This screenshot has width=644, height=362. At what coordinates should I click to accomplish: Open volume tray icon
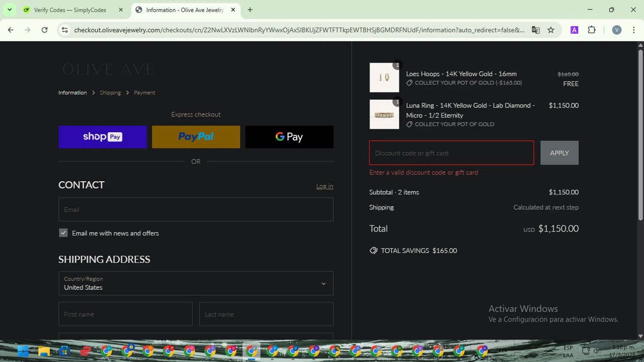596,351
